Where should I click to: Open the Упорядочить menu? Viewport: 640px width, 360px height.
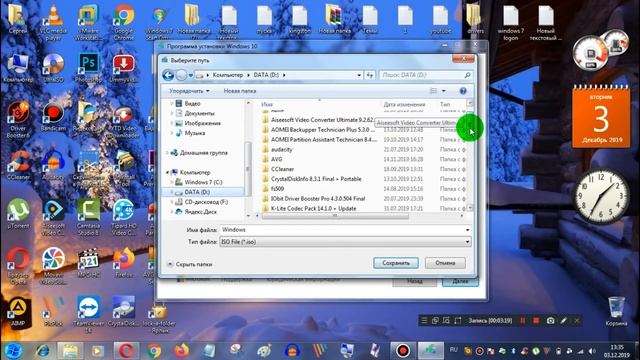pos(189,91)
